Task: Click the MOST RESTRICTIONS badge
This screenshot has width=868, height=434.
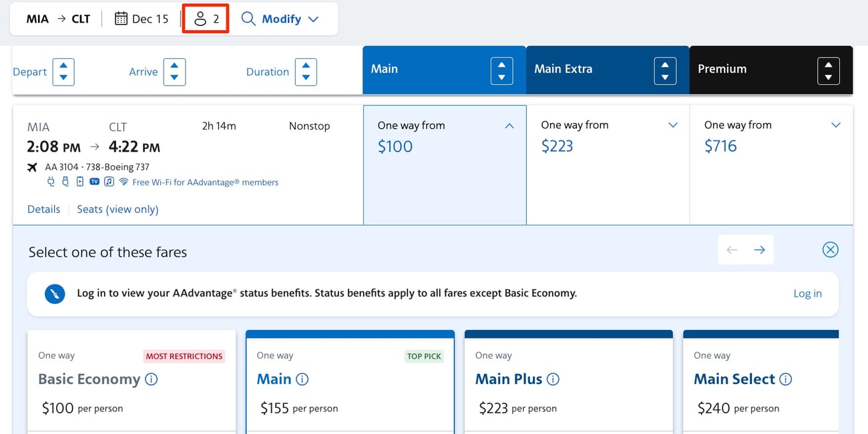Action: (x=184, y=356)
